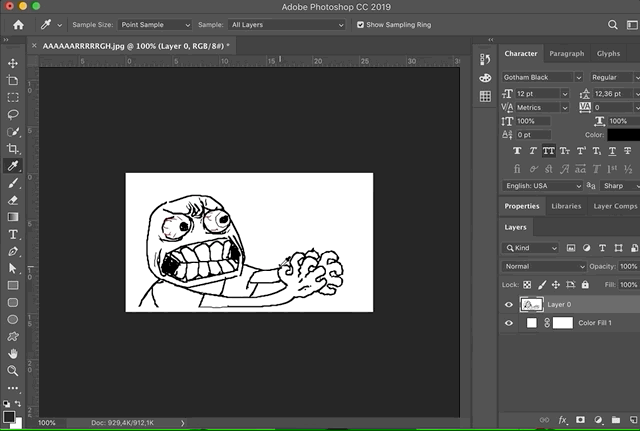640x431 pixels.
Task: Select the Ellipse tool
Action: click(x=13, y=320)
